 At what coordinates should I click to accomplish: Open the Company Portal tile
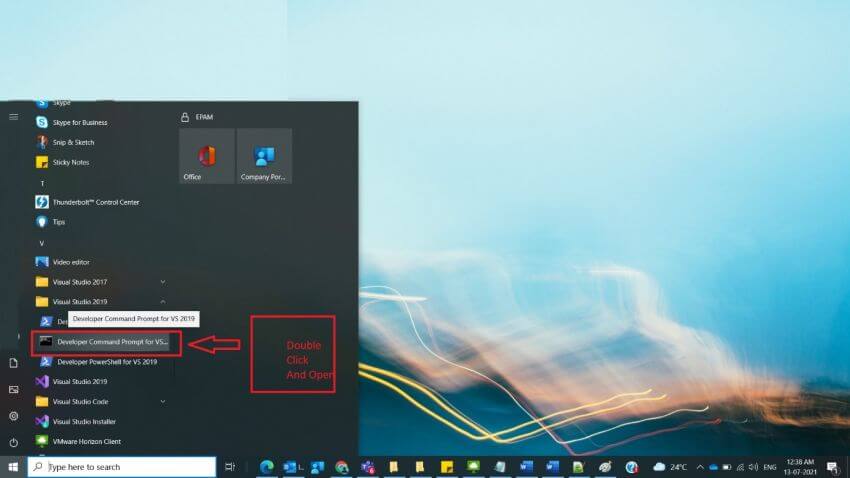(265, 156)
